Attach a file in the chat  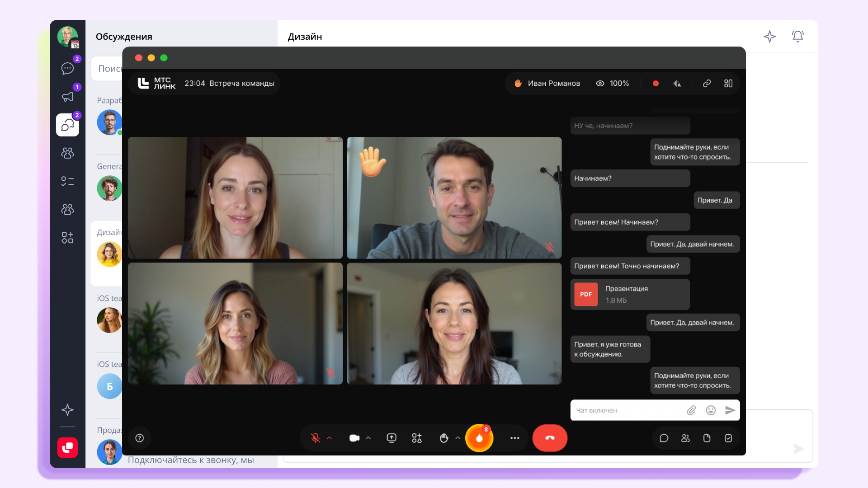coord(691,410)
